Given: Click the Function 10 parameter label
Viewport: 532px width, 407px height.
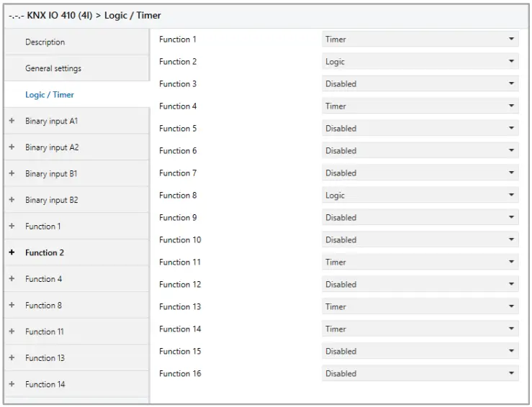Looking at the screenshot, I should [180, 240].
